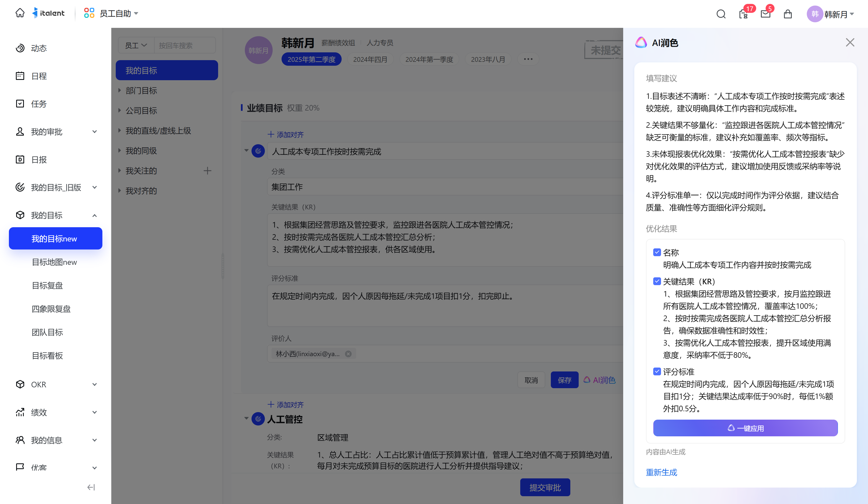Select the 2024年四月 period tab
Viewport: 868px width, 504px height.
[370, 59]
